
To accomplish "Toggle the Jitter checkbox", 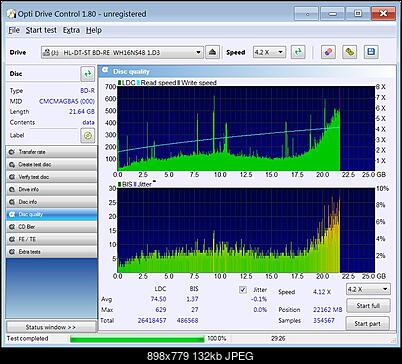I will tap(243, 290).
